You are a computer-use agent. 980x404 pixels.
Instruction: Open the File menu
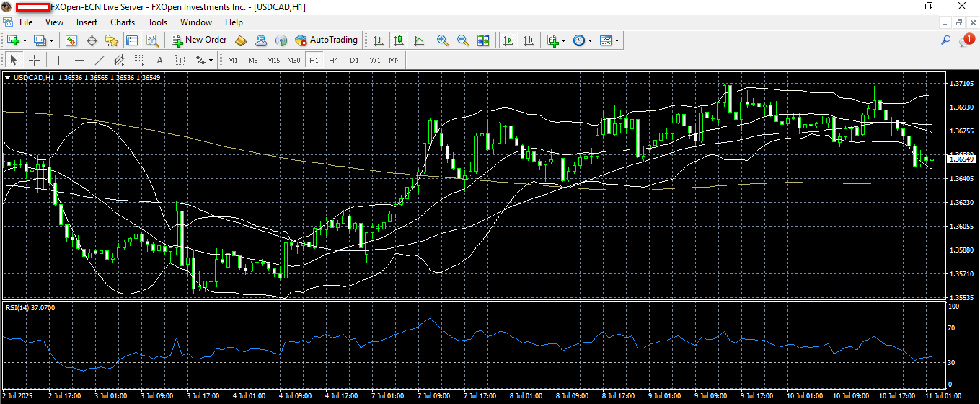tap(26, 22)
